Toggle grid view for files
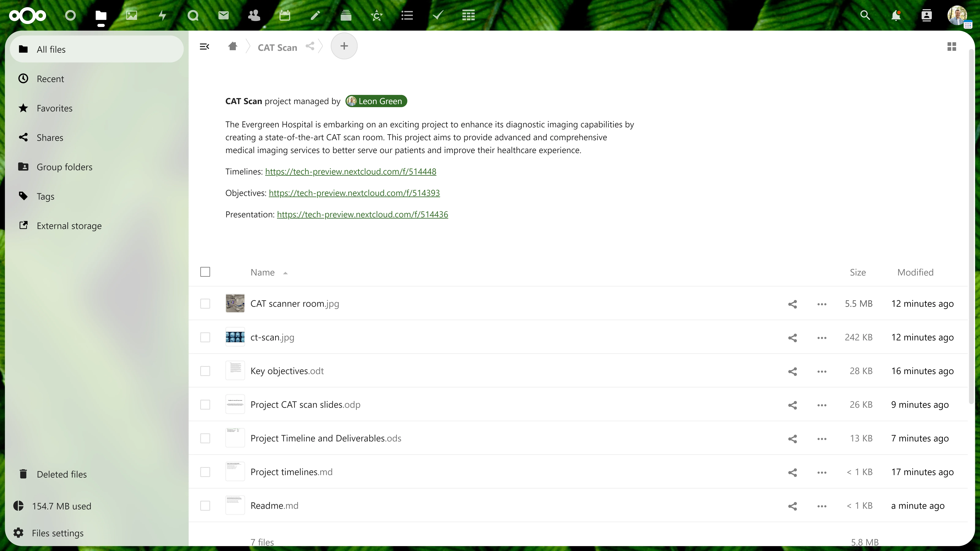The width and height of the screenshot is (980, 551). point(952,46)
